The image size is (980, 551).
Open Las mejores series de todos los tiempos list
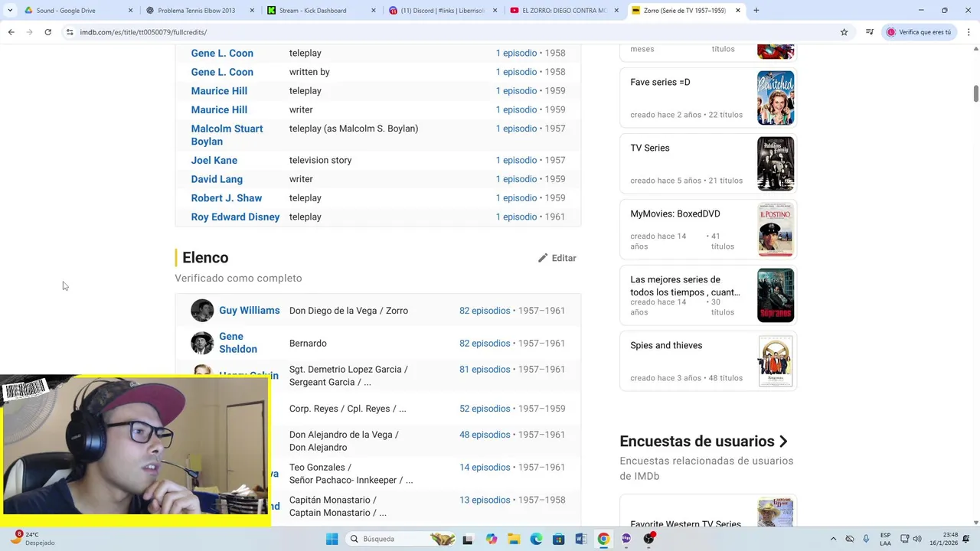pos(685,285)
